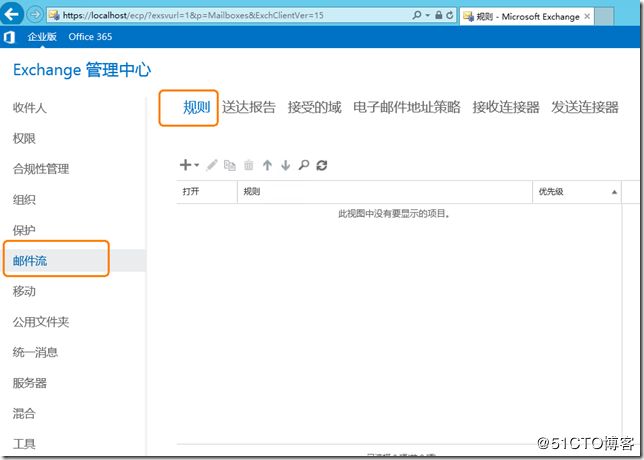
Task: Click the Exchange 管理中心 title
Action: [82, 70]
